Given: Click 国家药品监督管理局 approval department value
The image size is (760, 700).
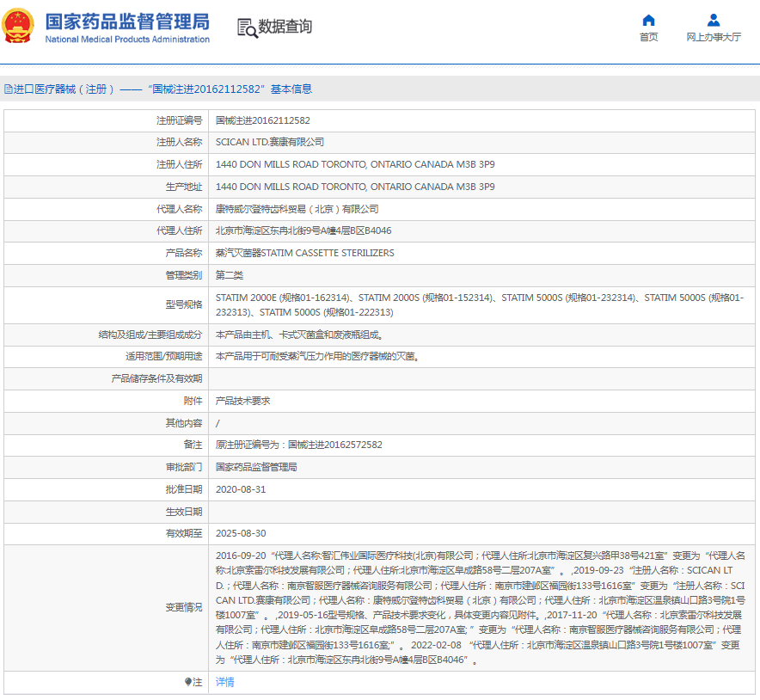Looking at the screenshot, I should [x=256, y=467].
